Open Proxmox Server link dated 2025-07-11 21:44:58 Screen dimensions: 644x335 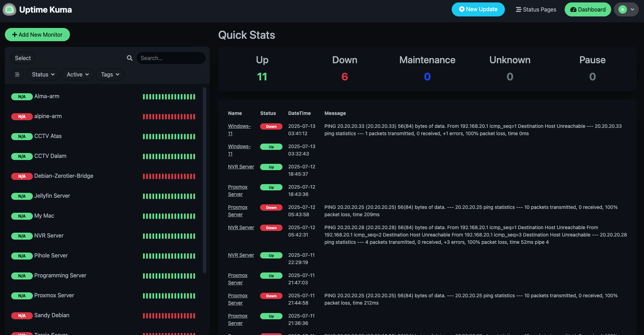[x=238, y=299]
